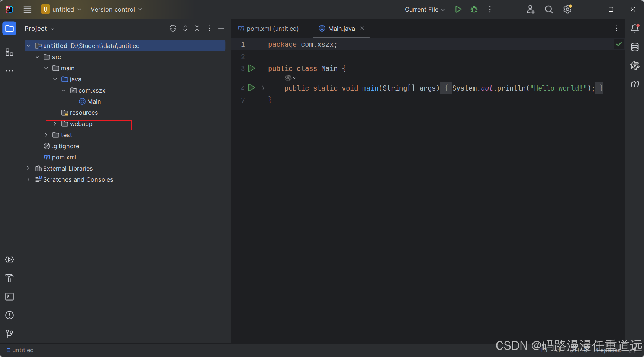Collapse all nodes in Project panel

197,29
